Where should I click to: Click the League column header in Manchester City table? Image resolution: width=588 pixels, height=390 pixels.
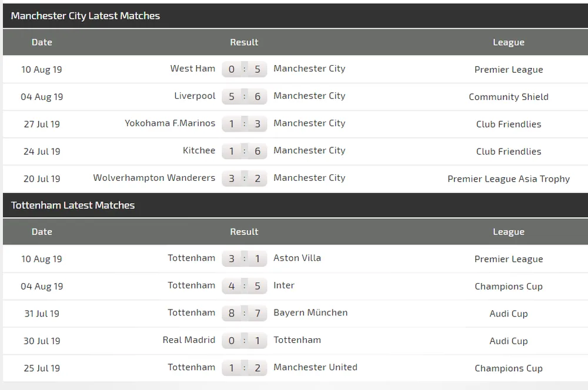coord(509,42)
